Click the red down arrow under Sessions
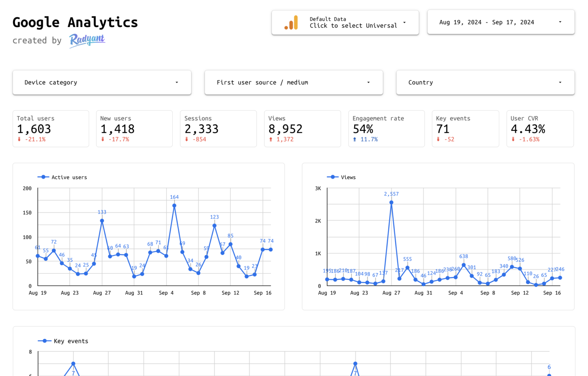This screenshot has height=376, width=588. tap(186, 139)
